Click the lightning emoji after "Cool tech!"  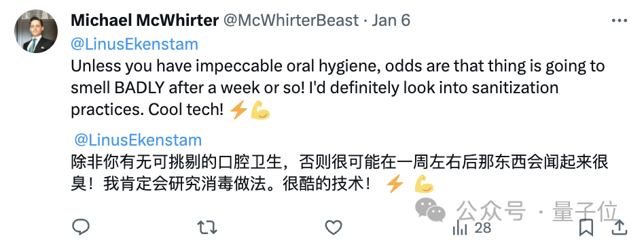pos(238,110)
